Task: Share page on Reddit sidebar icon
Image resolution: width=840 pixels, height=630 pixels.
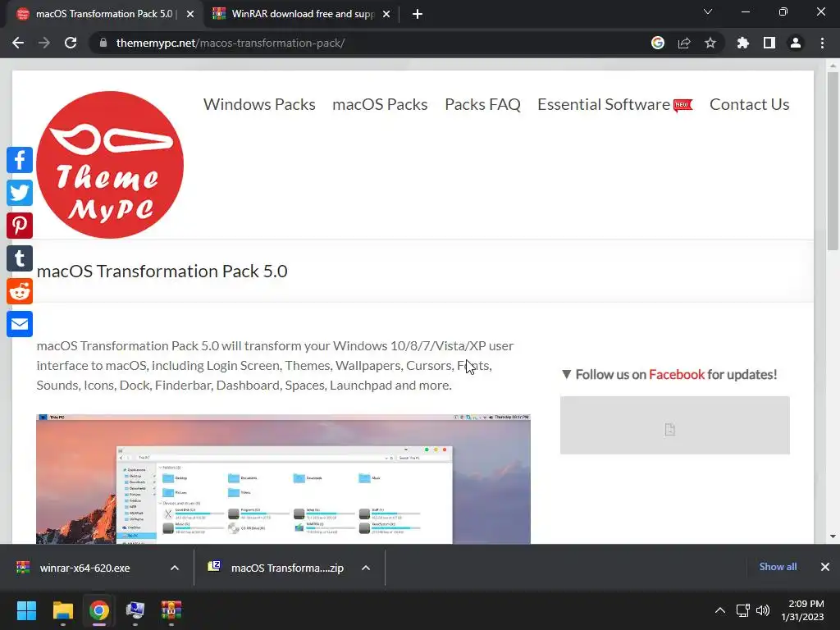Action: (20, 291)
